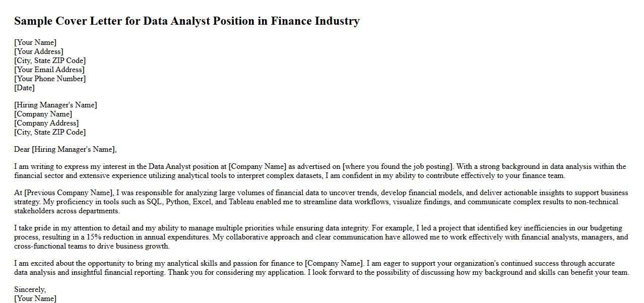644x303 pixels.
Task: Click the "stakeholders across departments." line
Action: pos(67,211)
